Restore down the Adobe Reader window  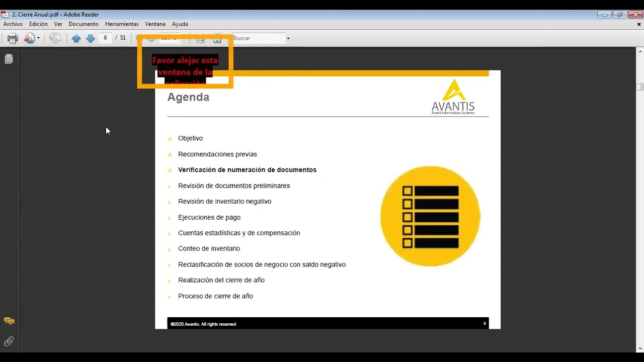(619, 15)
